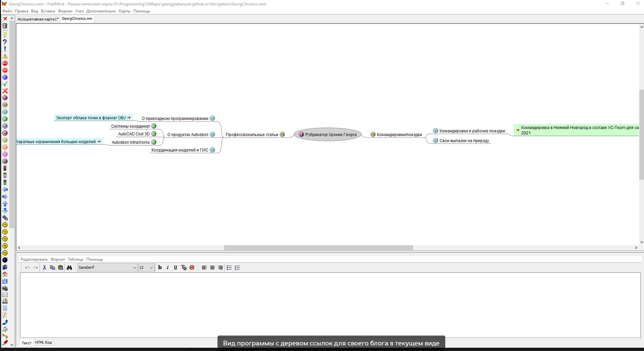Toggle italic formatting in note editor

point(168,268)
